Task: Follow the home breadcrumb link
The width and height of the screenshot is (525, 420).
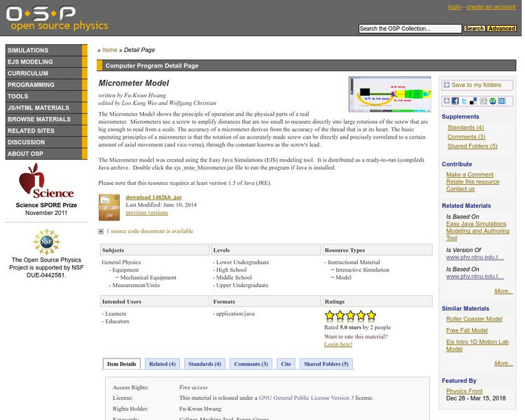Action: pyautogui.click(x=110, y=50)
